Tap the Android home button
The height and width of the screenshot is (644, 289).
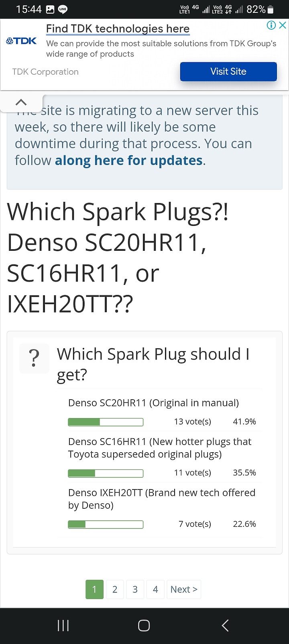coord(144,625)
